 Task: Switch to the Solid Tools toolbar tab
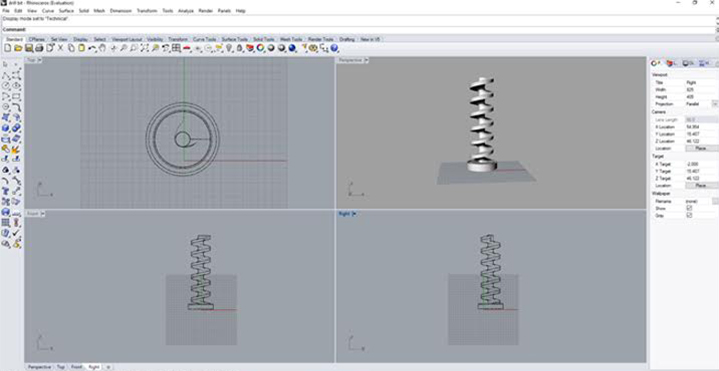pyautogui.click(x=264, y=39)
